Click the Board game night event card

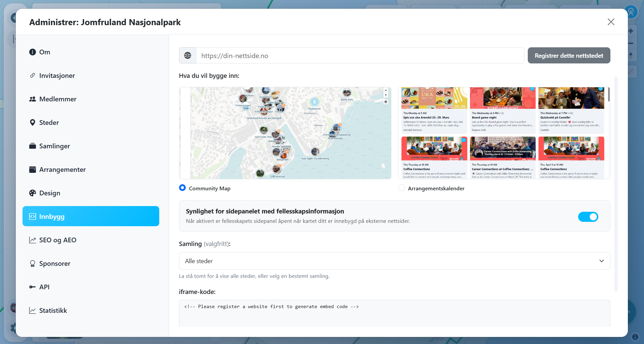(x=503, y=110)
